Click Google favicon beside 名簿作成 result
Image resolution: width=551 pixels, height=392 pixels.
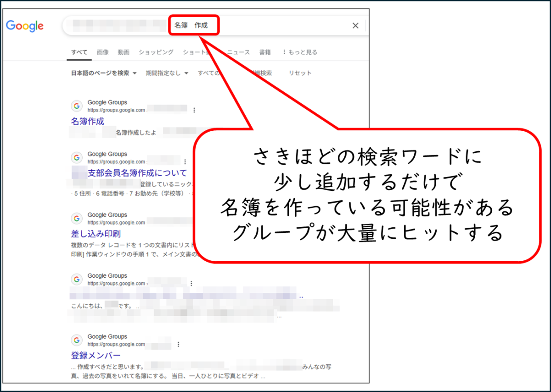point(77,106)
